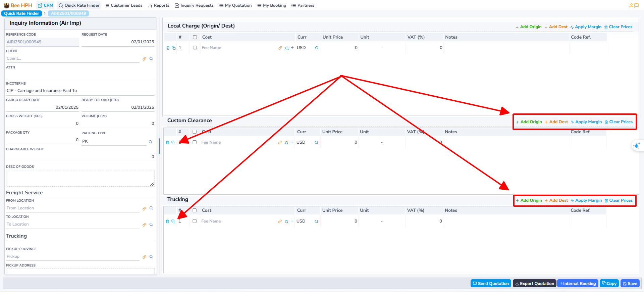Click search icon next to Client field
The image size is (644, 292).
pos(151,59)
